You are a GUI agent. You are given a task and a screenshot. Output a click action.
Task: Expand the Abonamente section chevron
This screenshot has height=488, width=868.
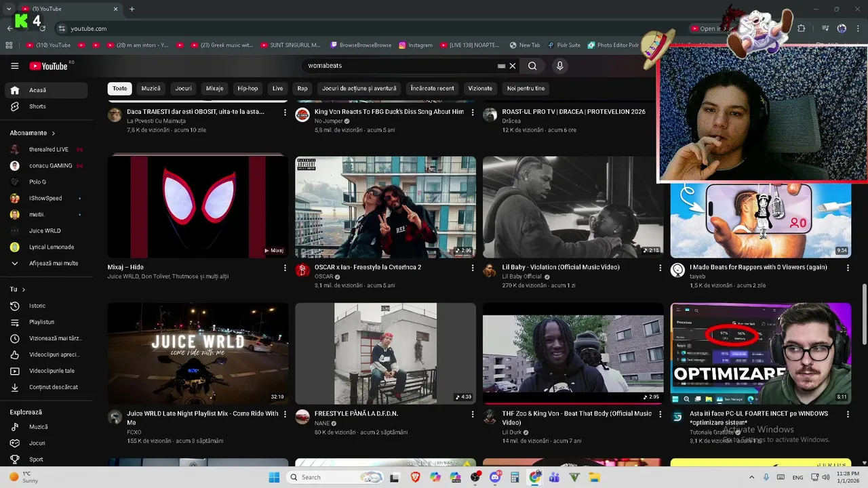54,133
